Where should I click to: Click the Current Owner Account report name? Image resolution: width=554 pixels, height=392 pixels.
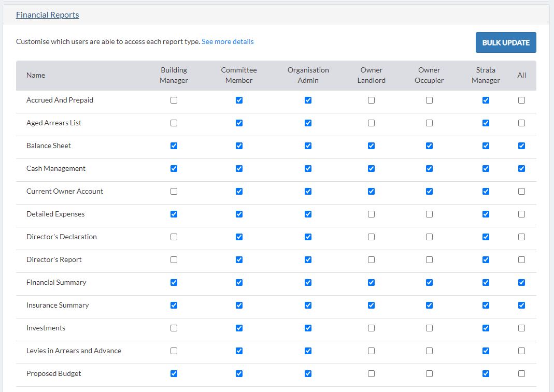(x=65, y=192)
